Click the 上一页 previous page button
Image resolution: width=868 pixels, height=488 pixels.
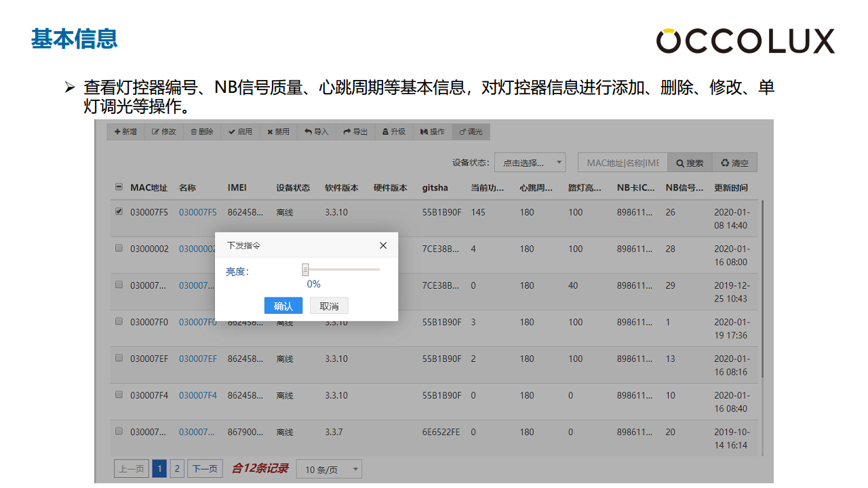132,468
